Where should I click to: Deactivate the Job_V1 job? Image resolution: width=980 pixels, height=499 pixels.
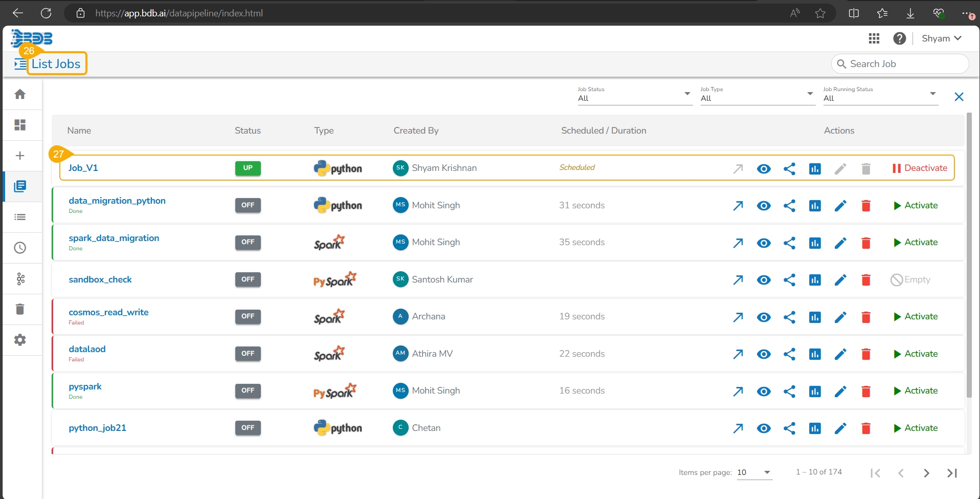pyautogui.click(x=920, y=168)
